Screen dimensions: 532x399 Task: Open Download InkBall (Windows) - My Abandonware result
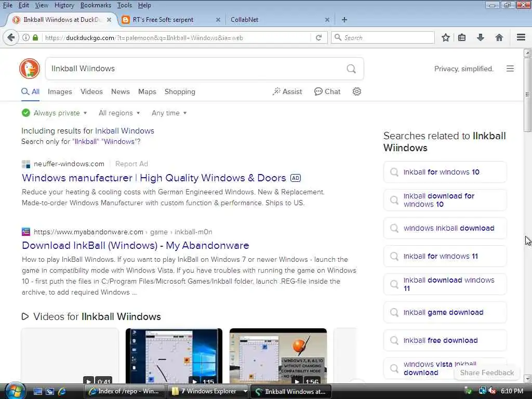136,245
